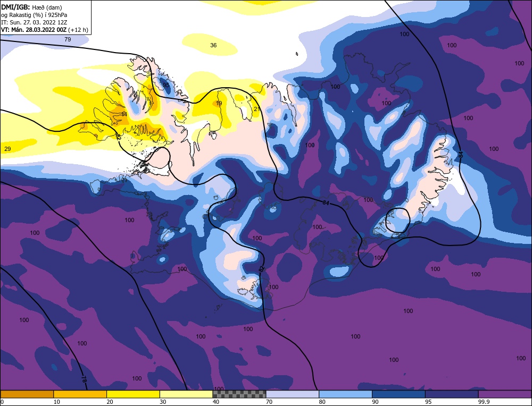Click the humidity value '95' on the Westfjords
532x406 pixels.
pos(166,84)
